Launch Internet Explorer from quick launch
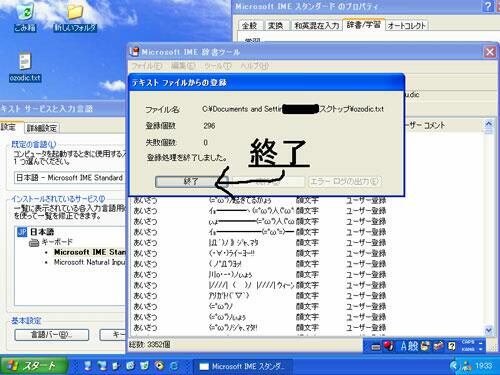The image size is (500, 375). point(174,366)
